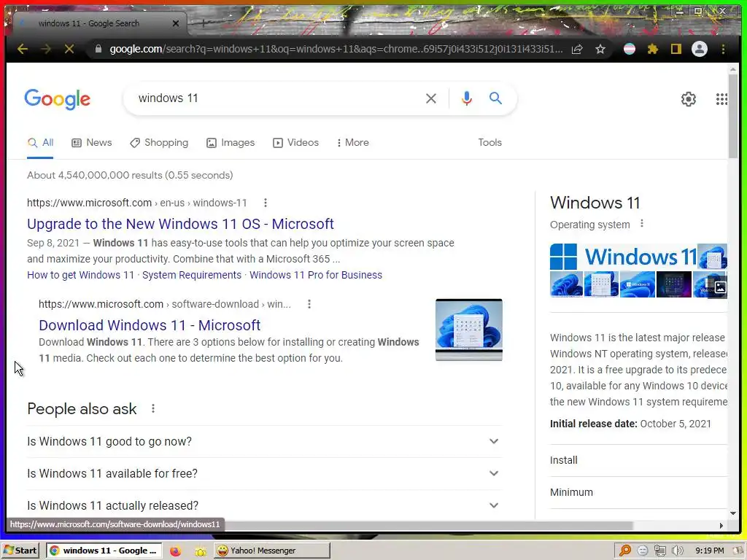Select the All results tab
This screenshot has width=747, height=560.
tap(41, 142)
